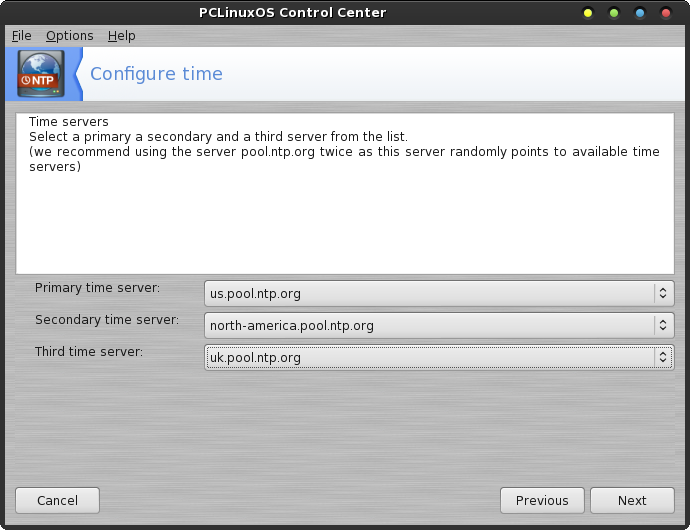The width and height of the screenshot is (690, 530).
Task: Click the arrows on us.pool.ntp.org combo box
Action: pyautogui.click(x=663, y=294)
